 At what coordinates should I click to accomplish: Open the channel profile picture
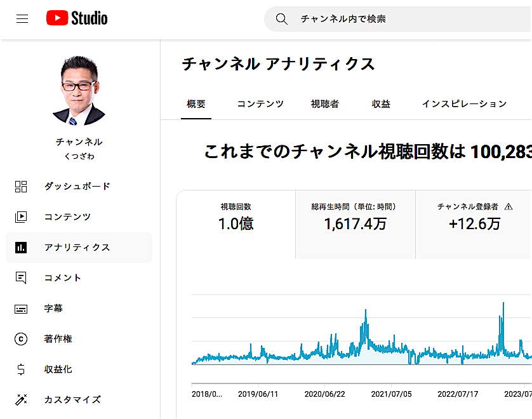coord(79,90)
